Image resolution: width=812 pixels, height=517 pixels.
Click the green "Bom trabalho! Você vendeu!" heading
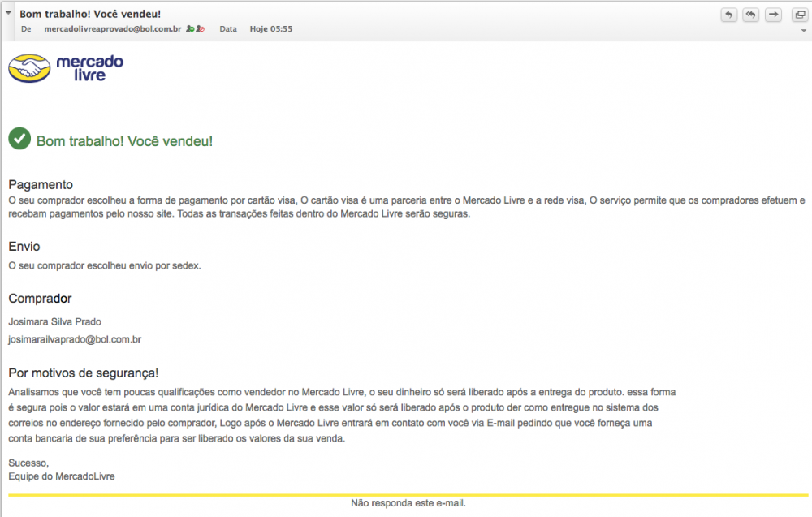coord(124,141)
